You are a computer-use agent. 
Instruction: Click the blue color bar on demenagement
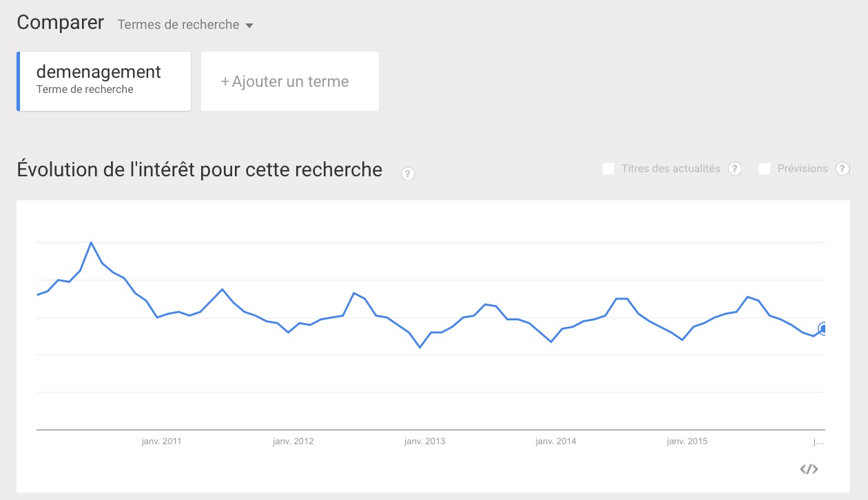pos(19,81)
